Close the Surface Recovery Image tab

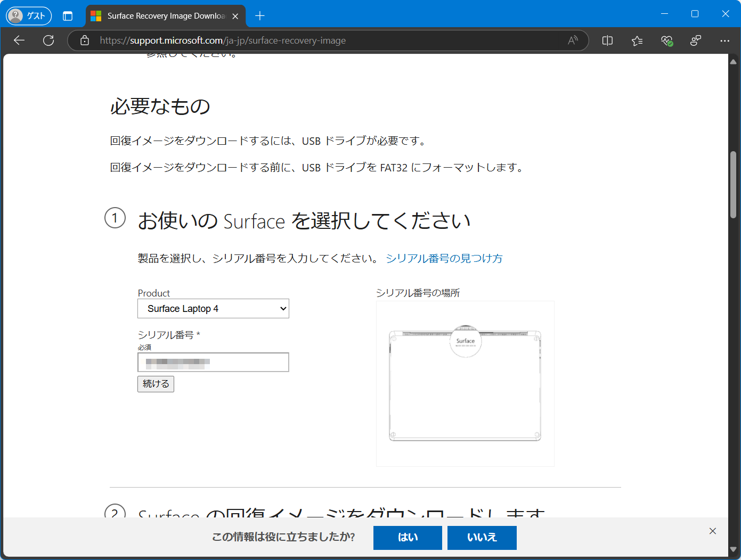pos(235,16)
